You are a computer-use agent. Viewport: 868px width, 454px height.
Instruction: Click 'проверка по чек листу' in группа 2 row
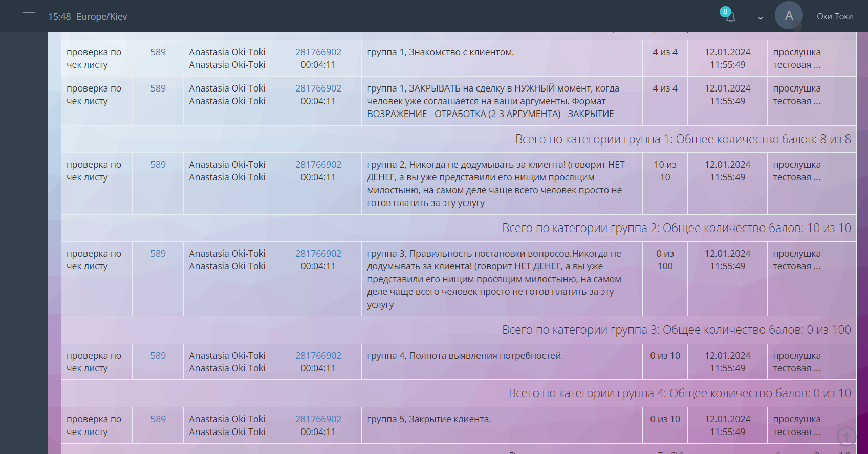click(x=94, y=171)
